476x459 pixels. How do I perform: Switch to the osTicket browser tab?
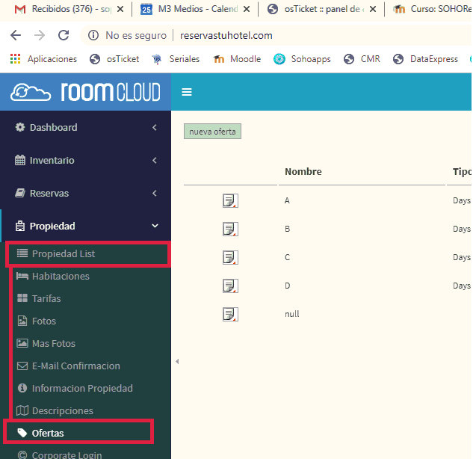[319, 10]
